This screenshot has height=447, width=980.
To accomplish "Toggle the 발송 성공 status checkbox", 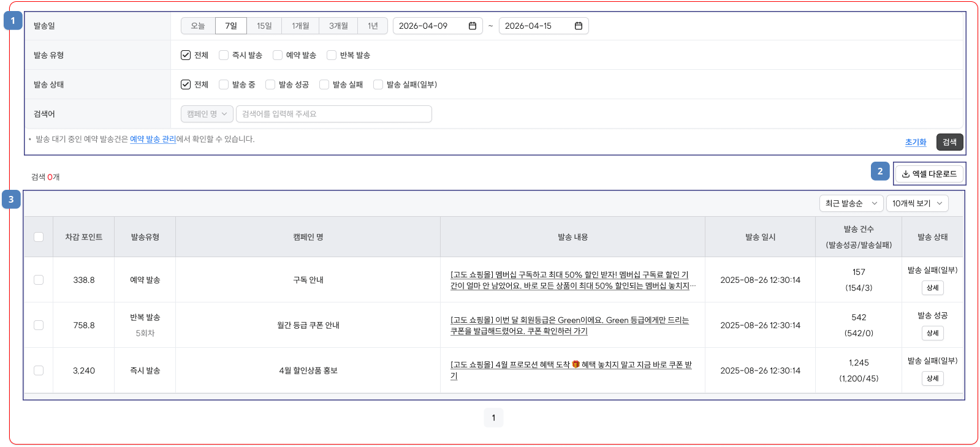I will pyautogui.click(x=270, y=85).
